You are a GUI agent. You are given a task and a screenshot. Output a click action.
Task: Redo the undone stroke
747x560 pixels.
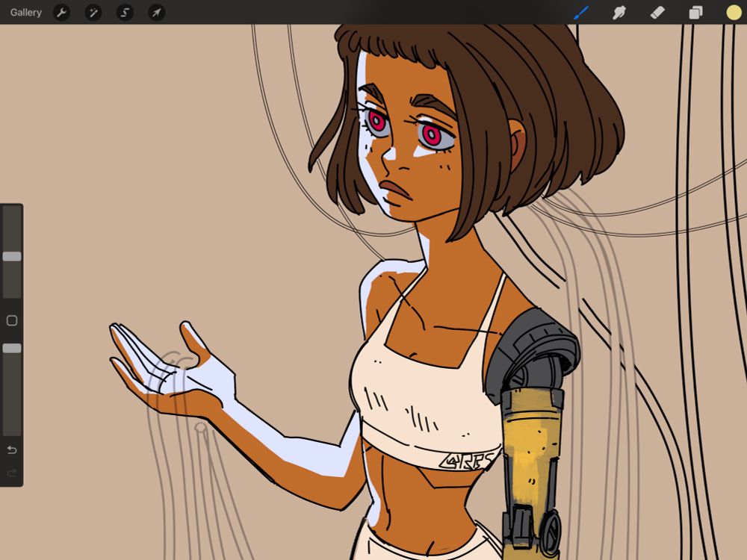[x=10, y=470]
